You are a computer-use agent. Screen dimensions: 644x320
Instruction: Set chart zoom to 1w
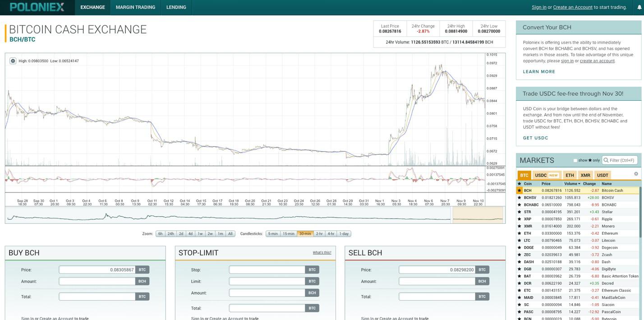(x=200, y=234)
